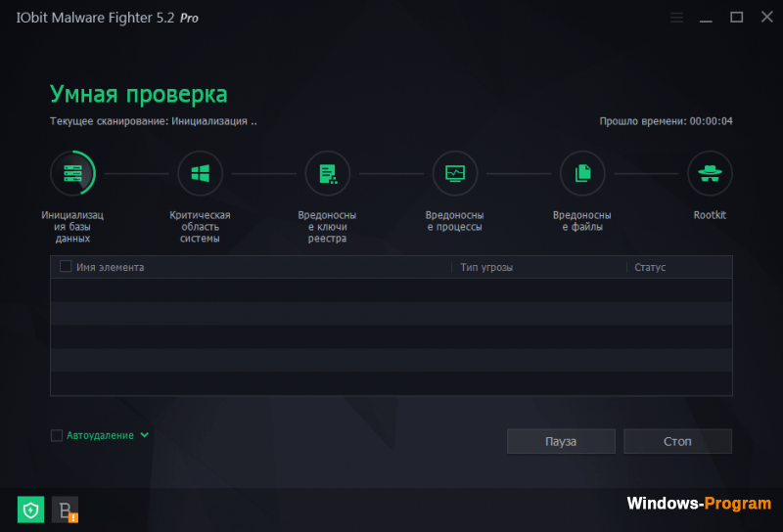
Task: Pause the scan with Пауза button
Action: pyautogui.click(x=561, y=441)
